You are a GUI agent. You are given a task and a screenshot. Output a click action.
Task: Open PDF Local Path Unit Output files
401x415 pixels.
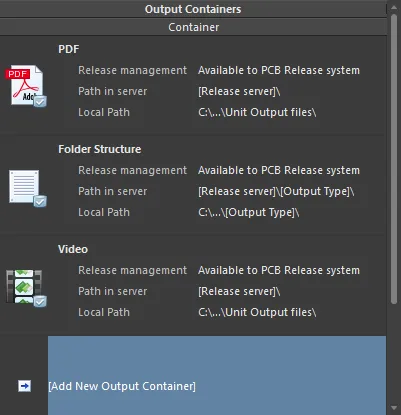pos(257,112)
